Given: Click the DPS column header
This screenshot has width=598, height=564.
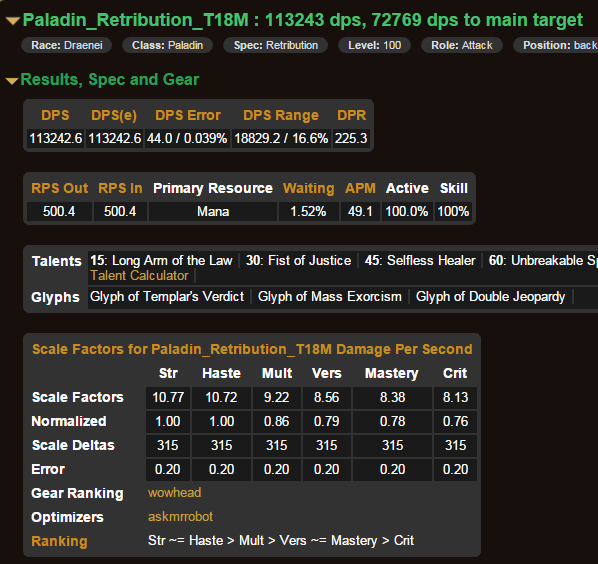Looking at the screenshot, I should point(55,115).
